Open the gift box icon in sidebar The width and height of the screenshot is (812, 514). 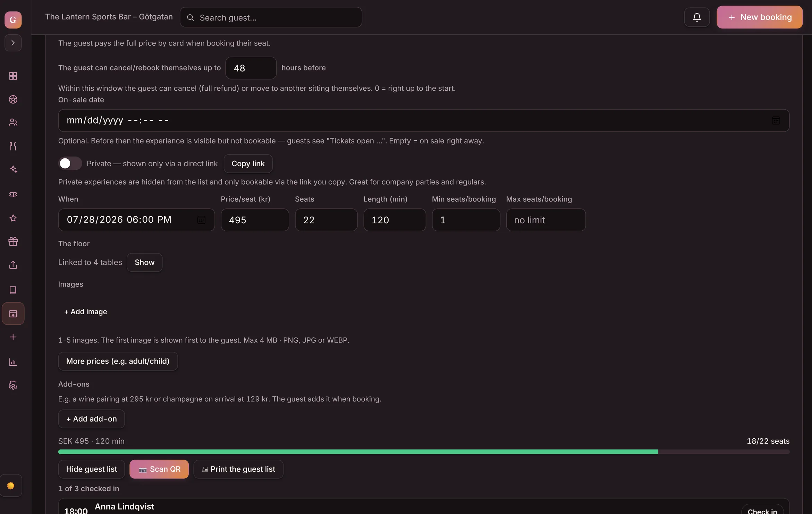13,241
